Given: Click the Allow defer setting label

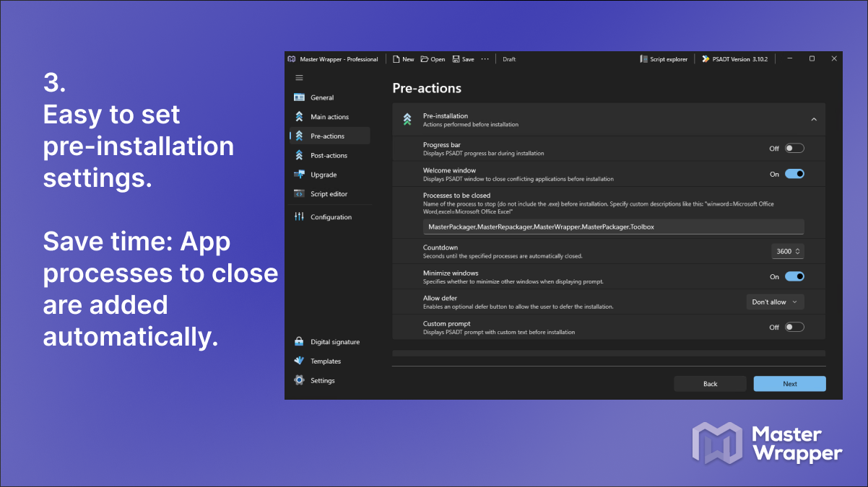Looking at the screenshot, I should [x=440, y=298].
